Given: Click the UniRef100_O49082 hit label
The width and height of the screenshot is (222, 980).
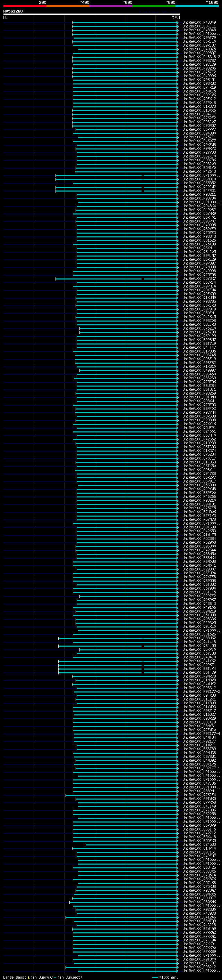Looking at the screenshot, I should pyautogui.click(x=199, y=210).
